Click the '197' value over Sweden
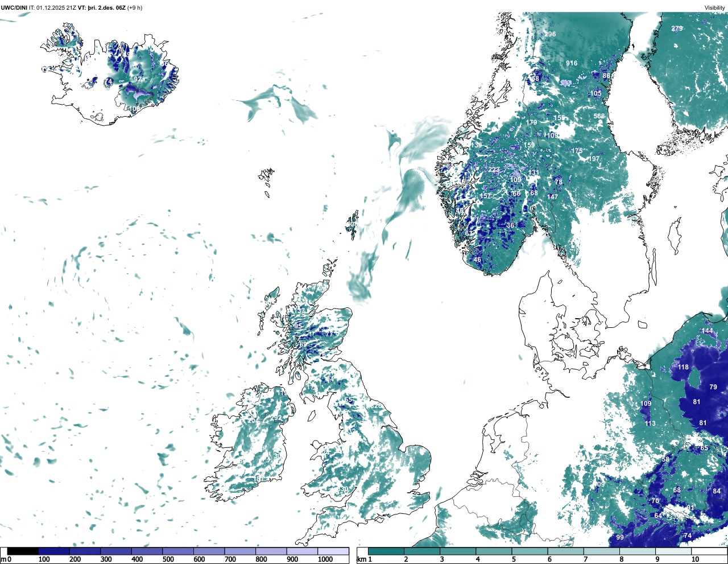728x564 pixels. 594,159
